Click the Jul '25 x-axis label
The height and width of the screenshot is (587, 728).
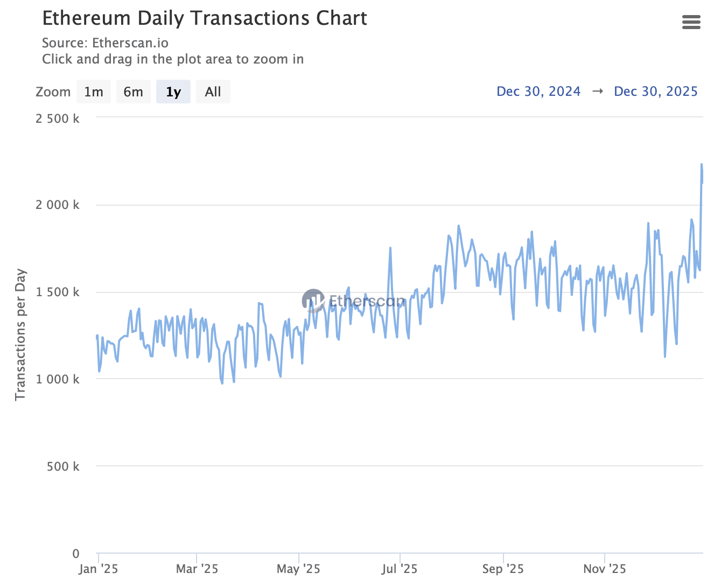[x=400, y=569]
